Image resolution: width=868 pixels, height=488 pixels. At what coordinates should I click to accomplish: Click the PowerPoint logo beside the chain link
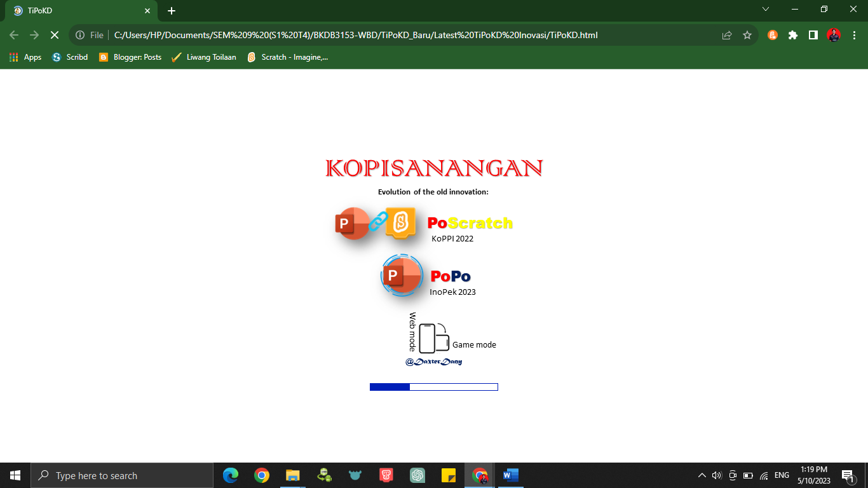coord(352,224)
